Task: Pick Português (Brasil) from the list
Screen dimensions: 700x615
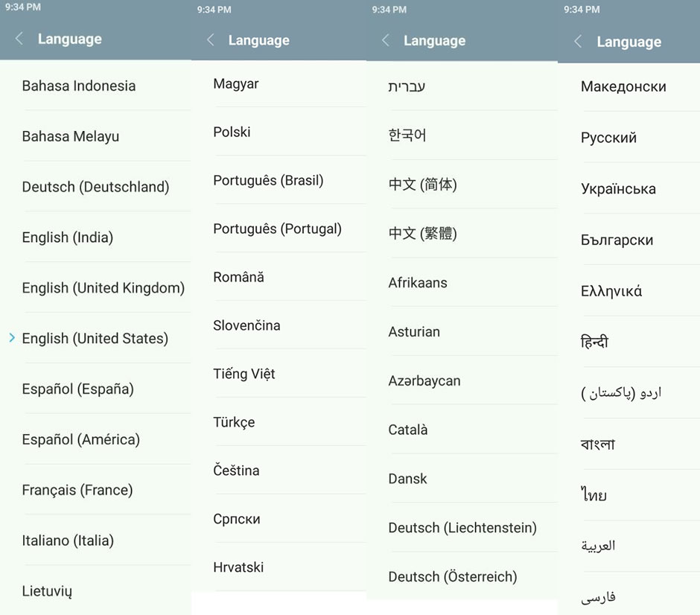Action: [x=268, y=180]
